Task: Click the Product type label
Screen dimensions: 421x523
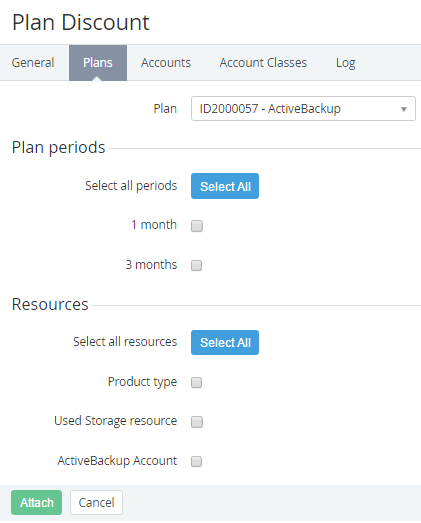Action: [x=142, y=382]
